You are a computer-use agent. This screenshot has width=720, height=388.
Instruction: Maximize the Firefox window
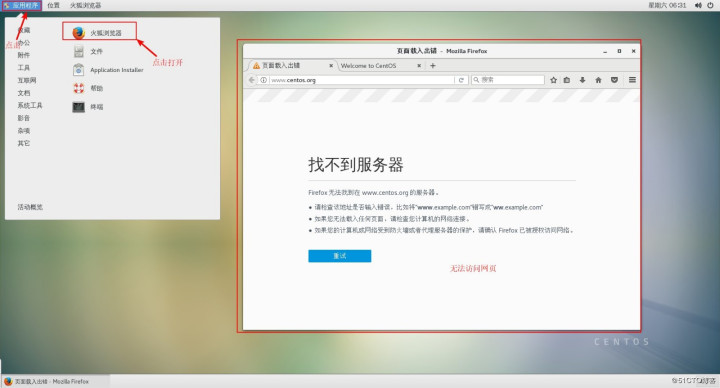pyautogui.click(x=619, y=51)
